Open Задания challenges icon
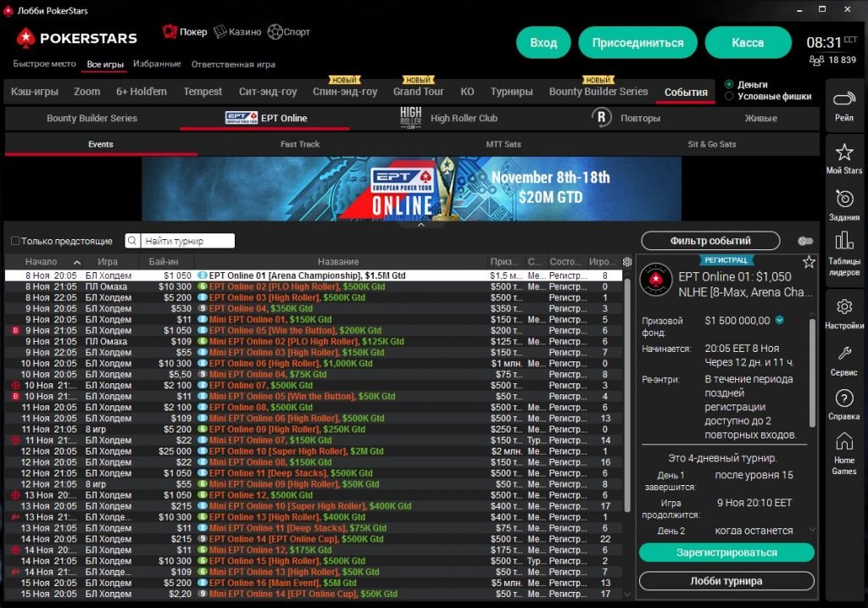The image size is (868, 608). pyautogui.click(x=843, y=199)
